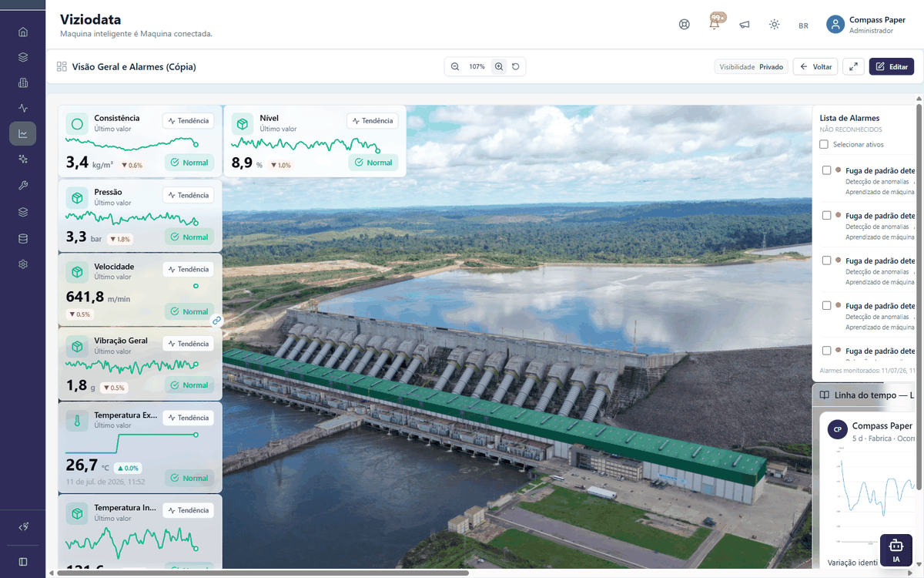Open Tendência for Pressão card
This screenshot has width=924, height=578.
coord(189,195)
